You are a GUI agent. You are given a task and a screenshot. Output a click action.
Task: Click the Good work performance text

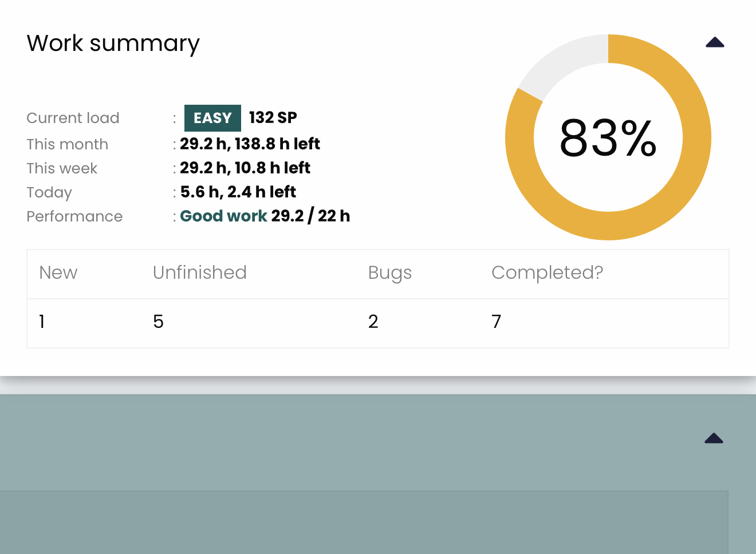coord(223,216)
